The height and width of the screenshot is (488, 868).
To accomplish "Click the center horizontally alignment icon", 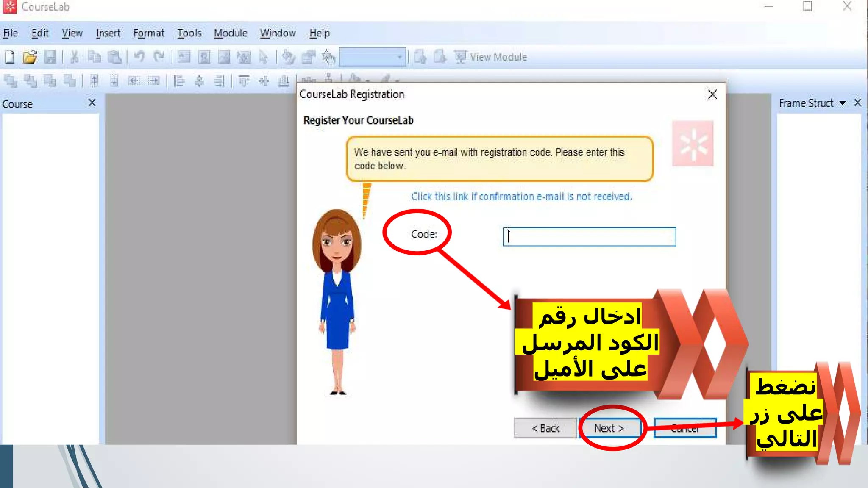I will tap(199, 80).
